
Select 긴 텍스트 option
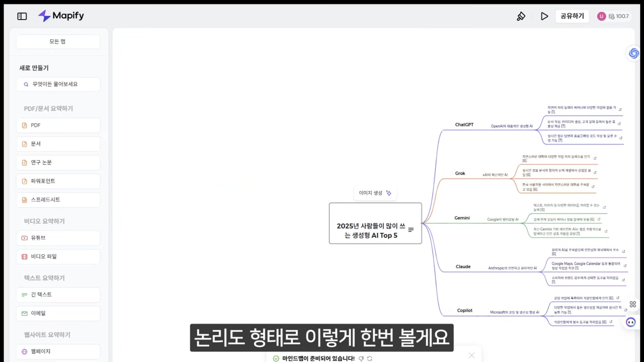[58, 295]
